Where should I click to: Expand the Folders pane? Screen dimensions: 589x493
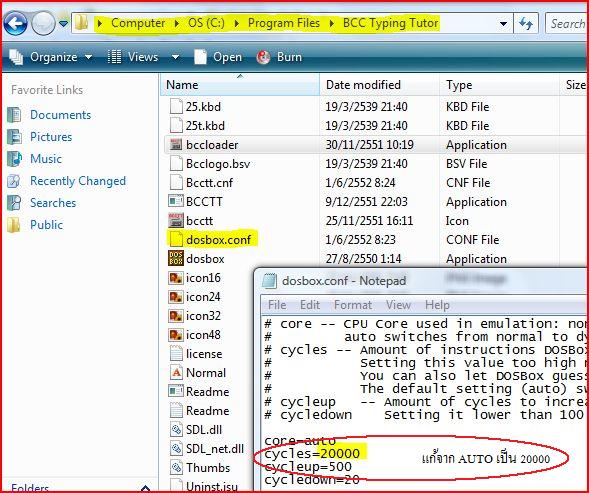click(145, 488)
